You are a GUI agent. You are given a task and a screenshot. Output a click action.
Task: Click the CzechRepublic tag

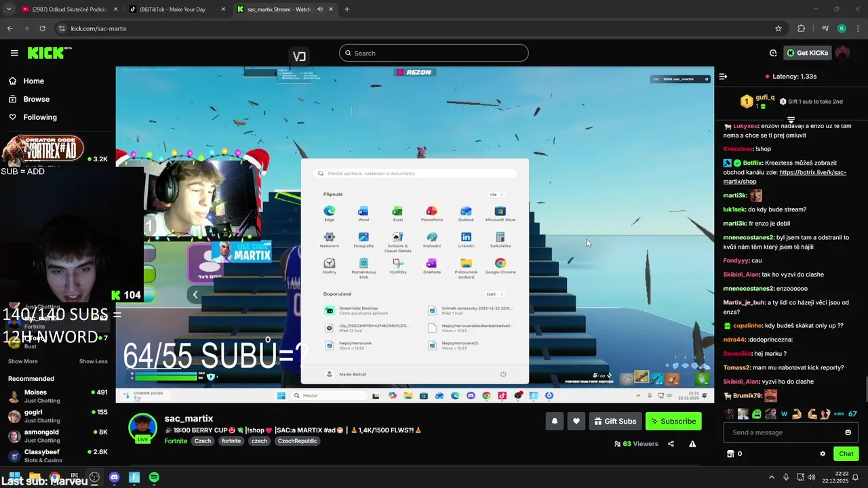[x=297, y=441]
